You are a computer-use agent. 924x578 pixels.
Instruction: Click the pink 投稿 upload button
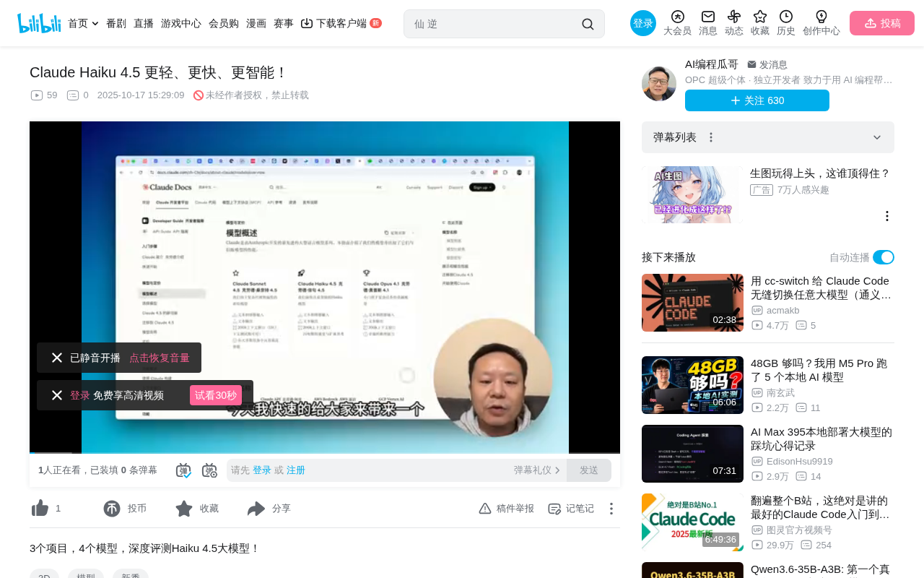tap(882, 23)
